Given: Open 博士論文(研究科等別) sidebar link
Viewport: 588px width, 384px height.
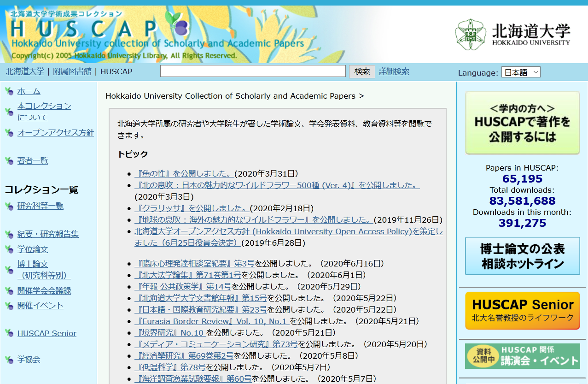Looking at the screenshot, I should (x=44, y=270).
